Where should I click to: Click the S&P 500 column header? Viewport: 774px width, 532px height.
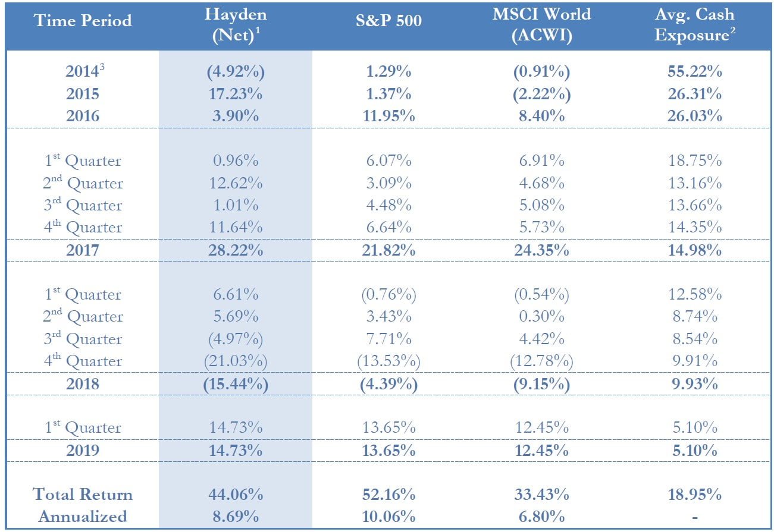click(388, 21)
